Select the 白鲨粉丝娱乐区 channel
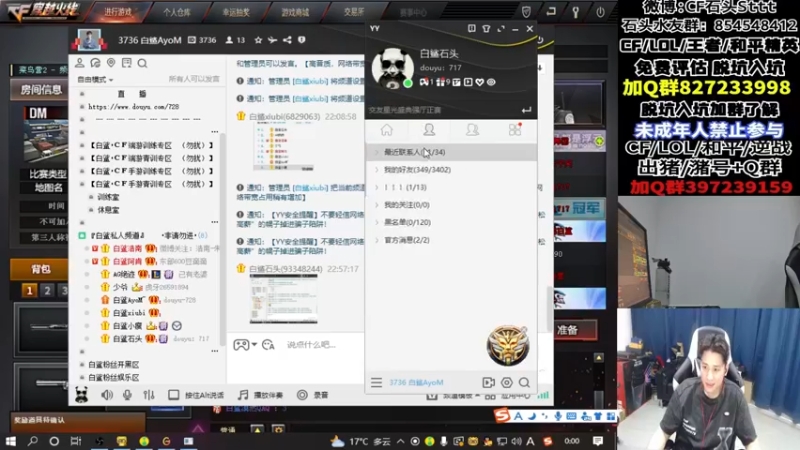 pyautogui.click(x=113, y=378)
